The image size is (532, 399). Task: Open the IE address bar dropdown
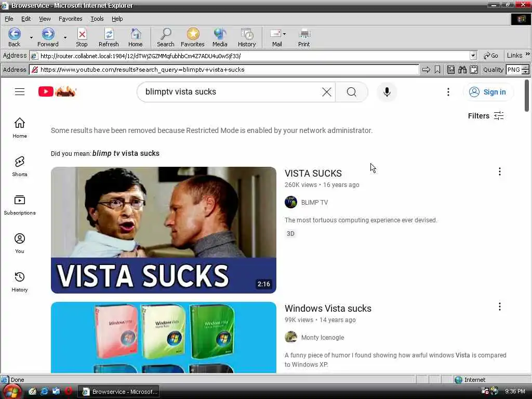(473, 56)
